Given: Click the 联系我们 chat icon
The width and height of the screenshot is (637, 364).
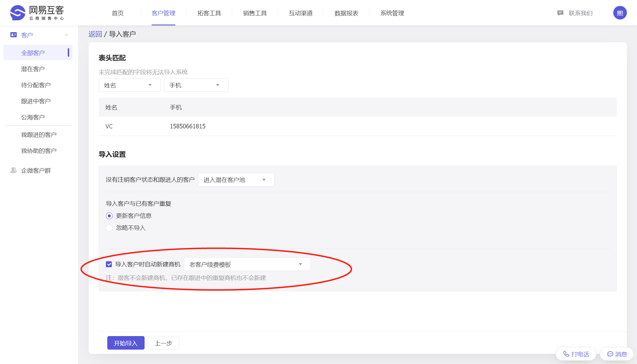Looking at the screenshot, I should [x=560, y=13].
